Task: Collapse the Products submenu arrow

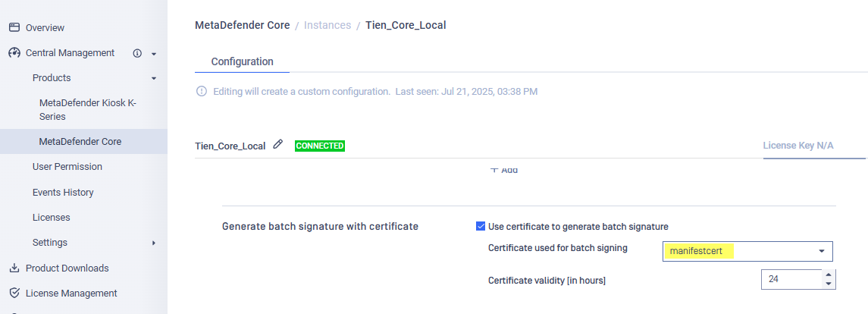Action: [x=154, y=78]
